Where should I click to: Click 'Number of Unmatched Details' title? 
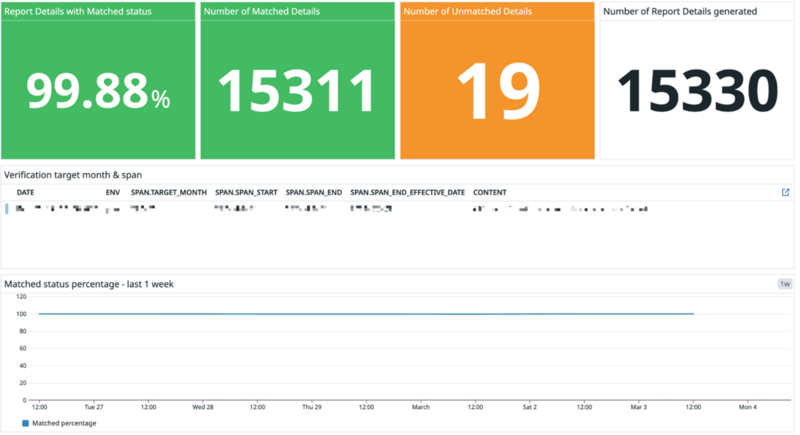coord(468,11)
